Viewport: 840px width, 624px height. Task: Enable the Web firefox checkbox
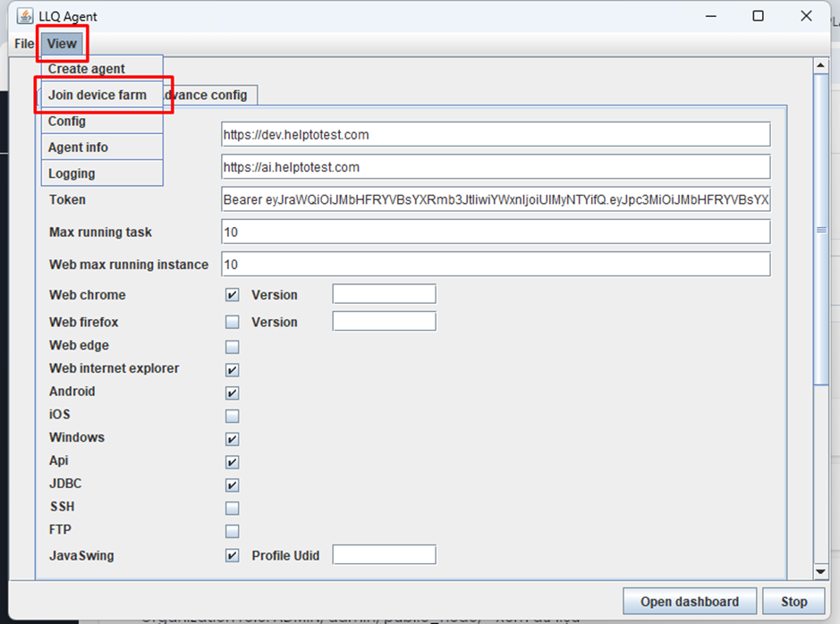pyautogui.click(x=233, y=322)
